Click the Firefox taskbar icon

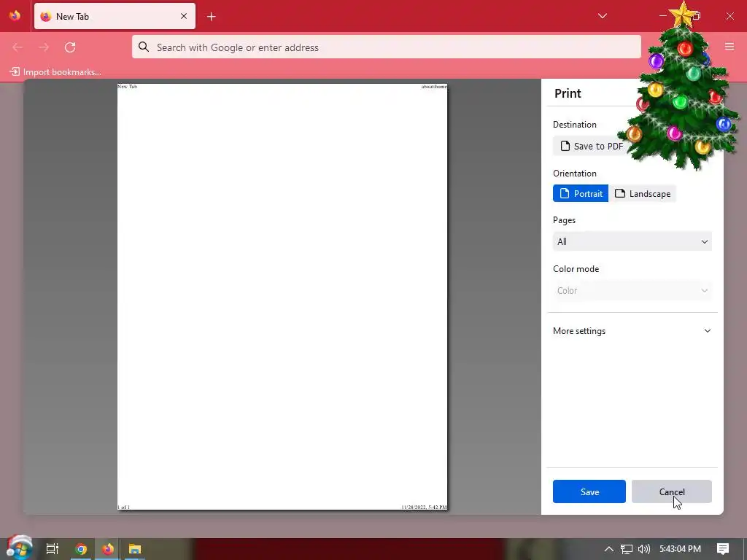pos(108,549)
